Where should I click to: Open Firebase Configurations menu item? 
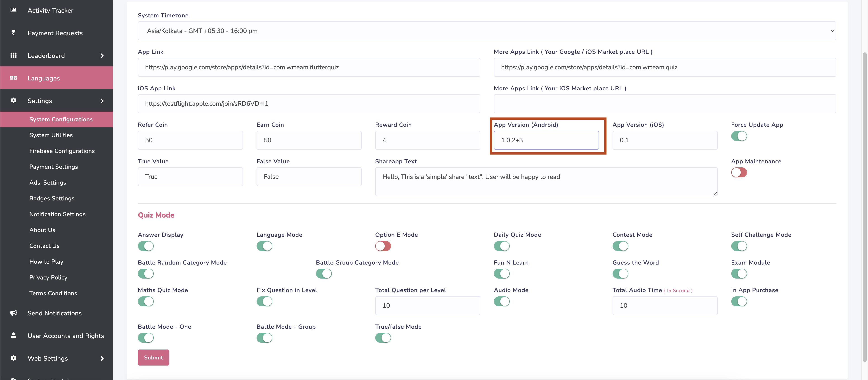[x=62, y=151]
